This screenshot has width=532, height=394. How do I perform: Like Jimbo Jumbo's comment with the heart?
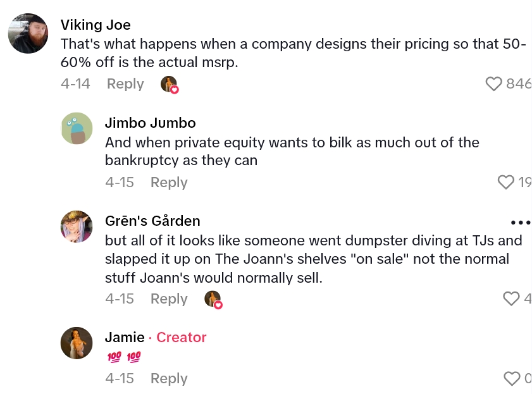506,182
